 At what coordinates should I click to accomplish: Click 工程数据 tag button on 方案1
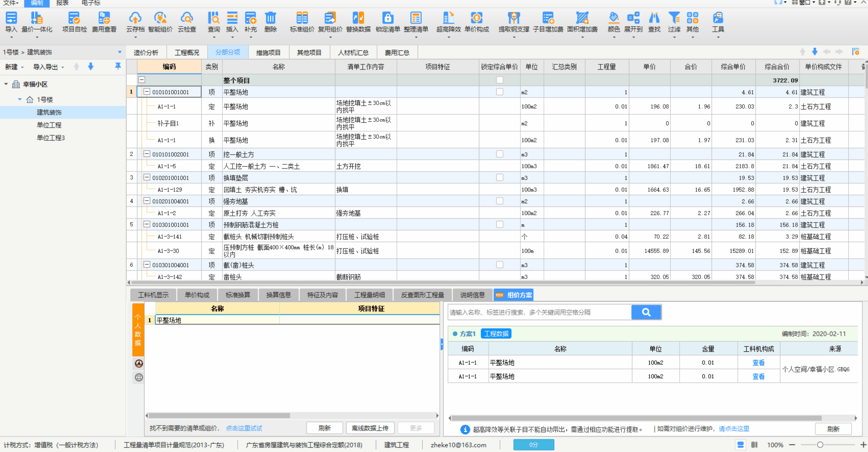[496, 334]
